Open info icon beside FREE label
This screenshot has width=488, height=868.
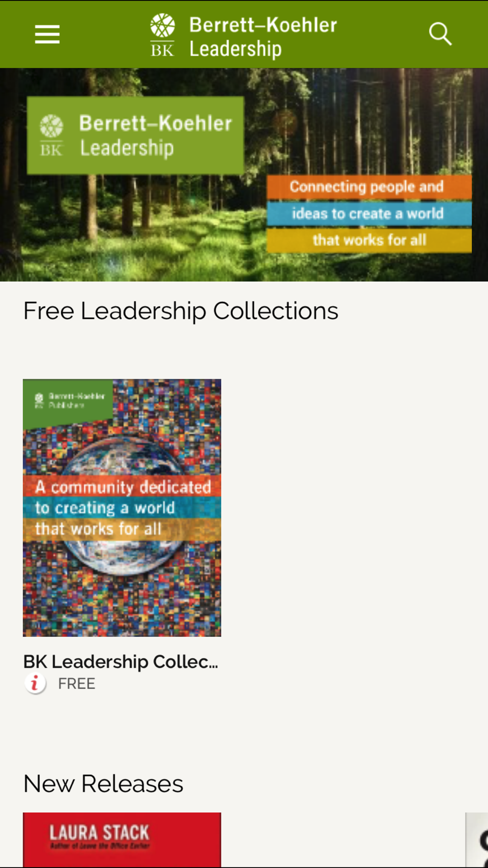click(35, 683)
